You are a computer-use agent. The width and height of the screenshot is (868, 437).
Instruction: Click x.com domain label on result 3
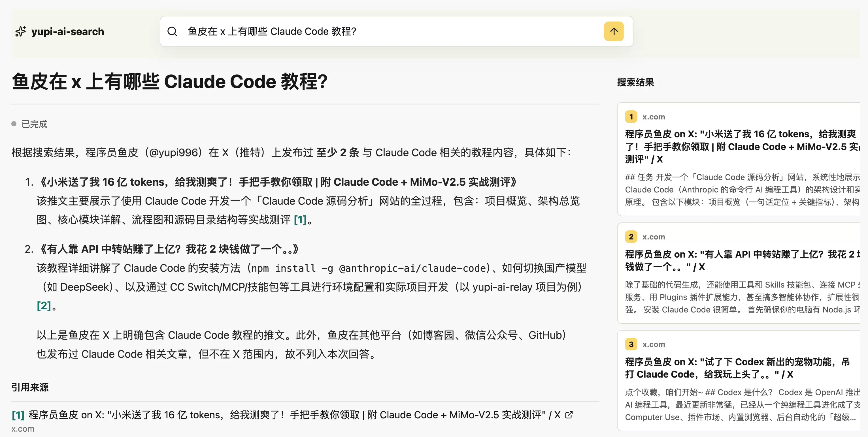point(653,344)
